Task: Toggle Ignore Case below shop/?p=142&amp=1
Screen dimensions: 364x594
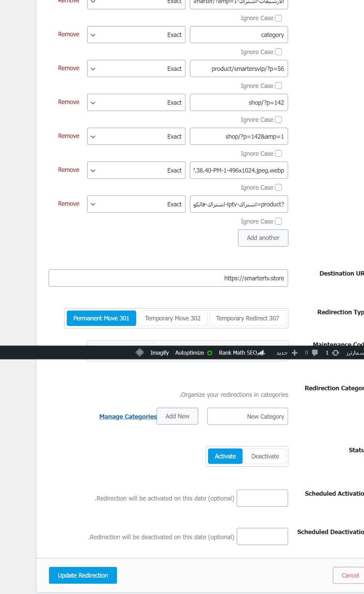Action: click(x=278, y=153)
